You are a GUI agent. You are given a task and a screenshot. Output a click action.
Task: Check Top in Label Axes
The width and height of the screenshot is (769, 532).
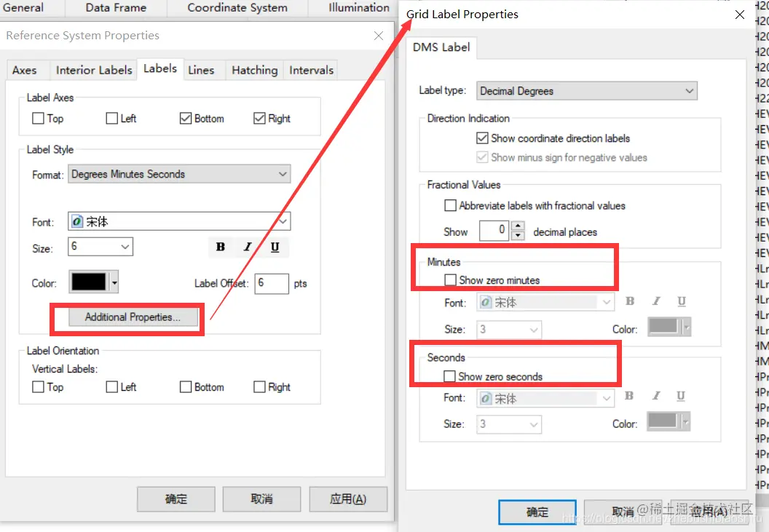point(38,118)
